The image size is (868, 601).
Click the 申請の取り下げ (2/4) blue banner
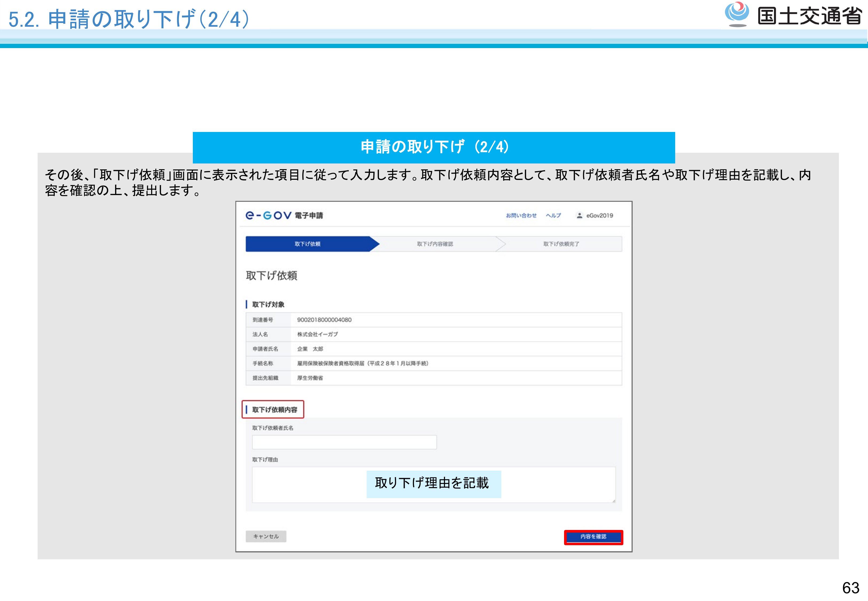pyautogui.click(x=434, y=147)
